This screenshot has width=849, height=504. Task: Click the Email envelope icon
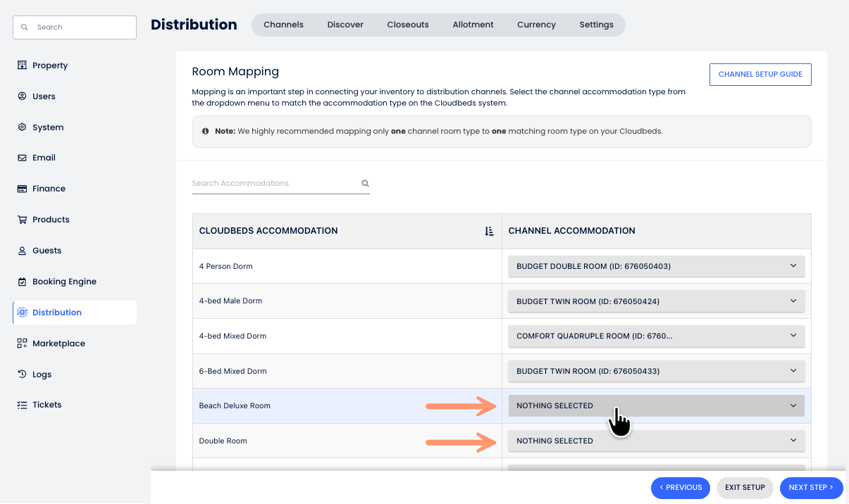point(22,158)
